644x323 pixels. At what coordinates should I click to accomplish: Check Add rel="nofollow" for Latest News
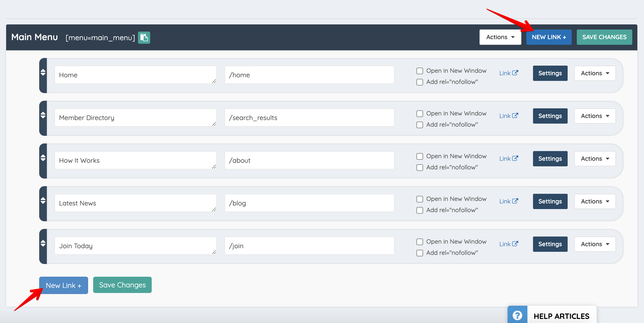[x=419, y=210]
